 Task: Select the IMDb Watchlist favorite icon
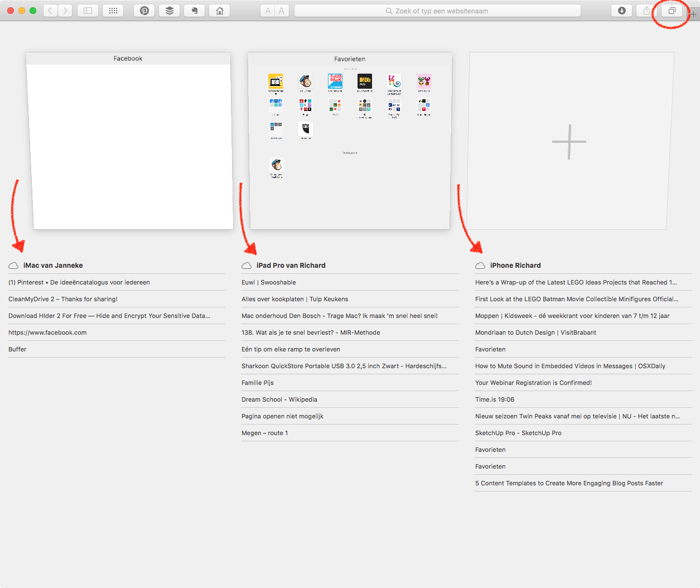(x=365, y=81)
